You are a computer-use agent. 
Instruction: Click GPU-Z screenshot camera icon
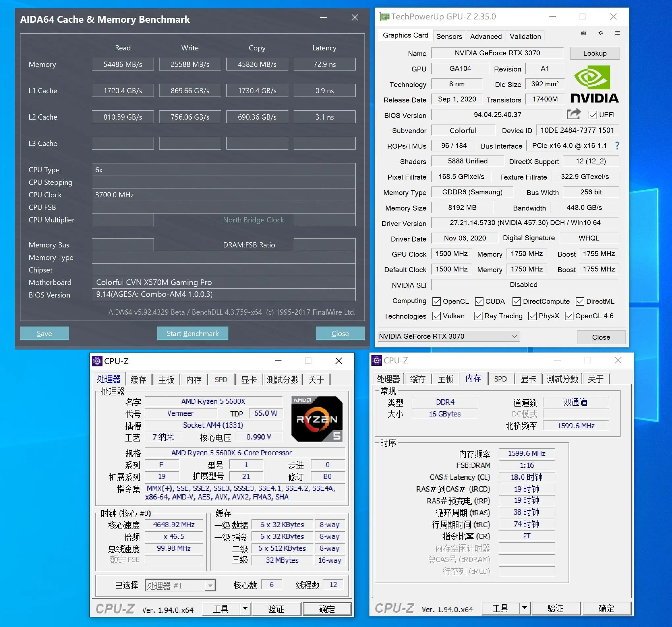(x=583, y=33)
